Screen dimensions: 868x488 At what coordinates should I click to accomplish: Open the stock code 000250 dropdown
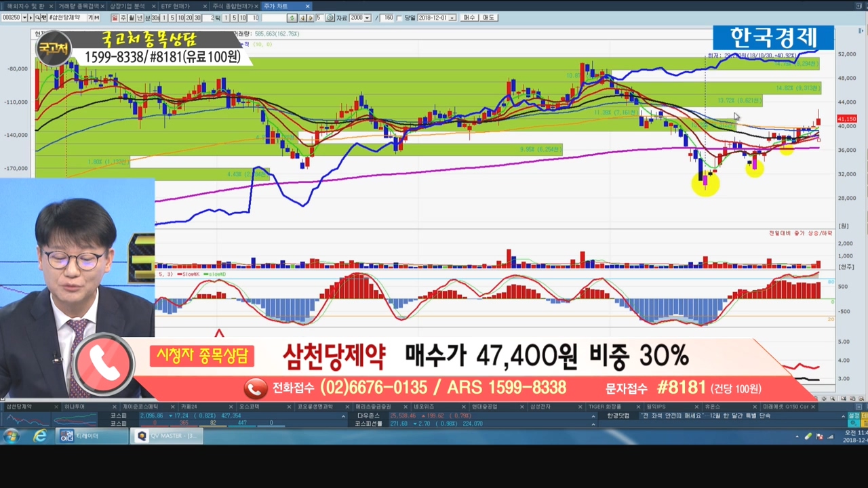24,18
